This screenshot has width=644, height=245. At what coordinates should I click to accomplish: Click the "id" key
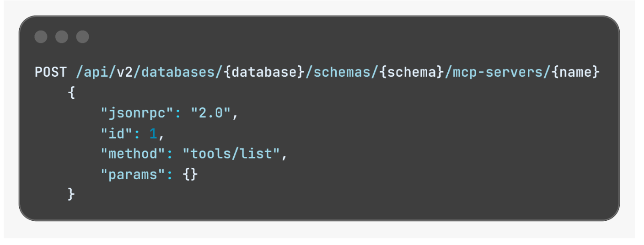(x=117, y=134)
